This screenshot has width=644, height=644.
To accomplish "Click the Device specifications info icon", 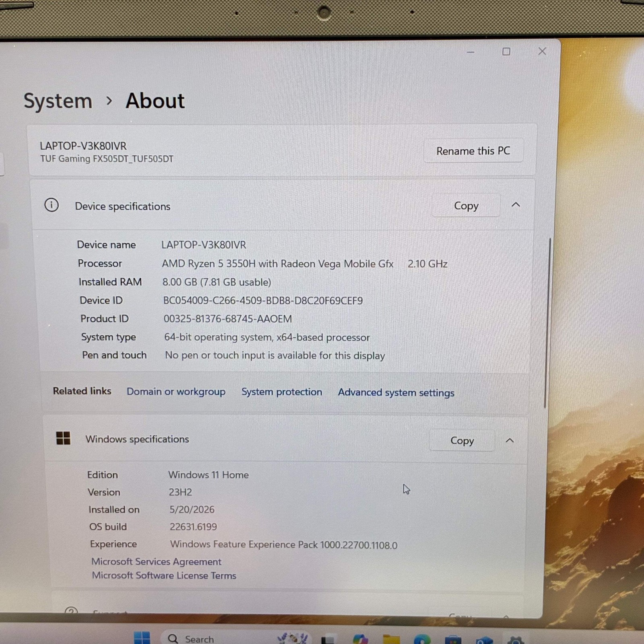I will tap(52, 205).
